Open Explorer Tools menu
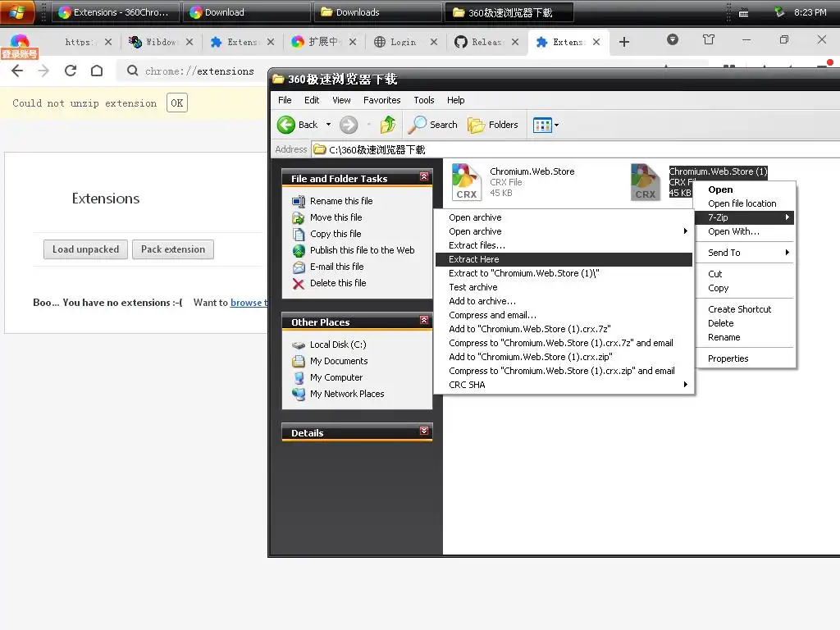Image resolution: width=840 pixels, height=630 pixels. click(424, 100)
